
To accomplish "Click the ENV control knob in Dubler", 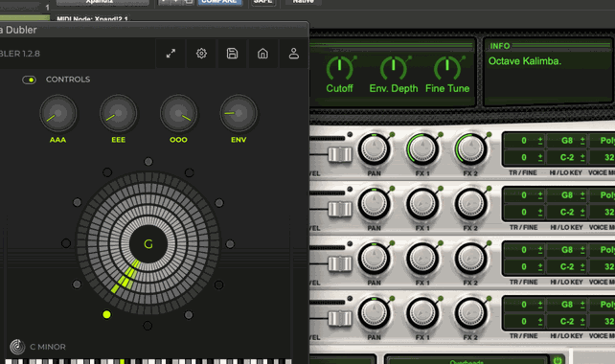I will [239, 114].
